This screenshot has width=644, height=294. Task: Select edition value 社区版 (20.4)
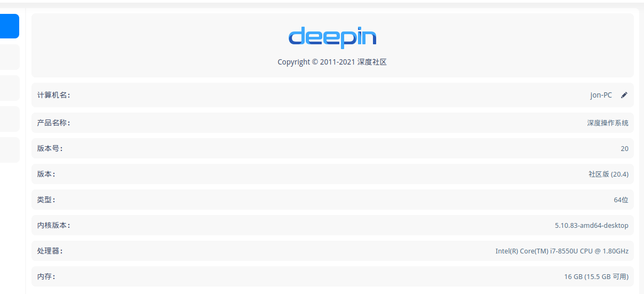pyautogui.click(x=608, y=174)
